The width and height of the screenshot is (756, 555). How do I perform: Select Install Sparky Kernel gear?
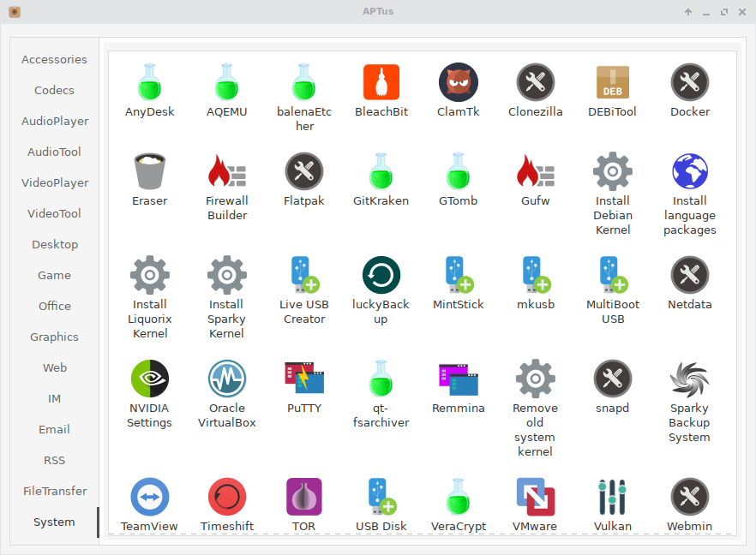coord(226,275)
